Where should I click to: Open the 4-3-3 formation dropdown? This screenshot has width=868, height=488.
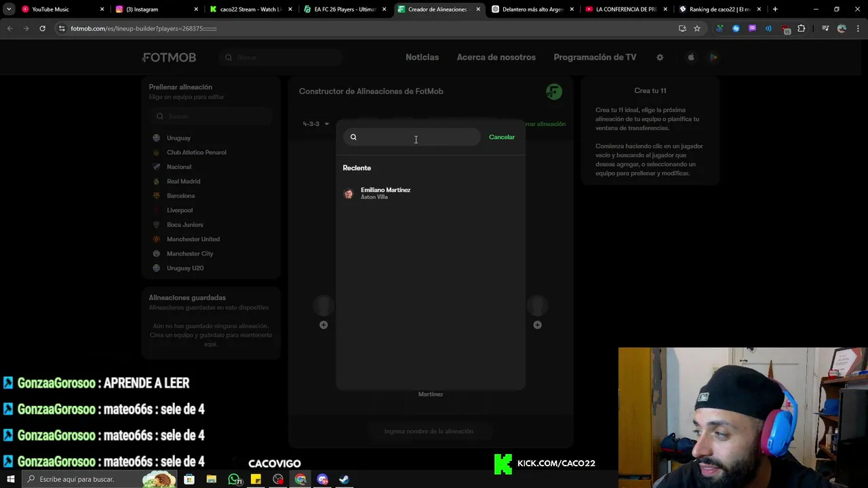pyautogui.click(x=315, y=124)
